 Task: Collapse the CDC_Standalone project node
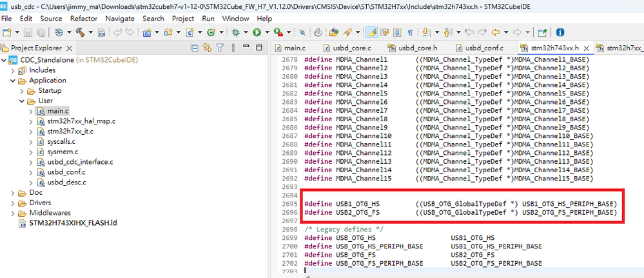[x=4, y=60]
